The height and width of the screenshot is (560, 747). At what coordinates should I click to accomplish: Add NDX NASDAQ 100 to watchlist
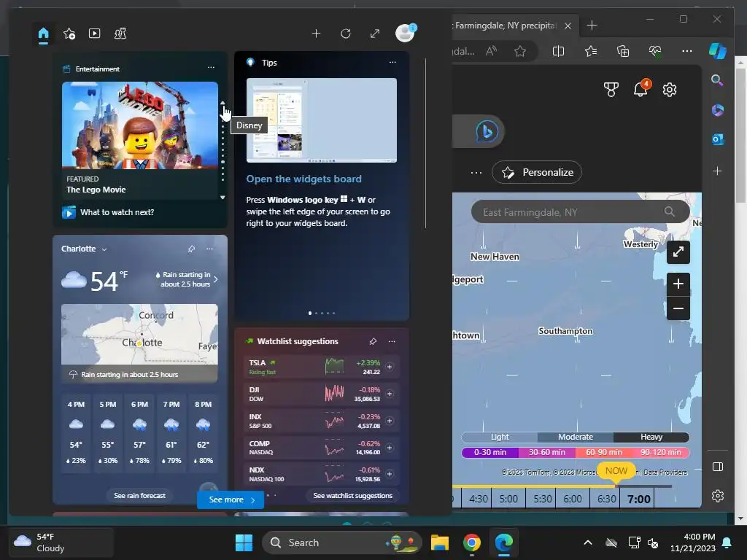pyautogui.click(x=390, y=474)
